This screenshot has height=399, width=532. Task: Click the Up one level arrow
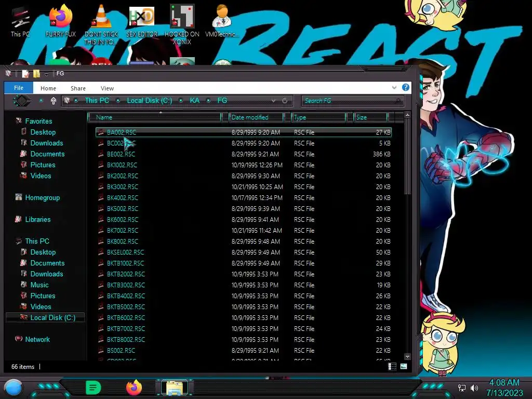[54, 101]
